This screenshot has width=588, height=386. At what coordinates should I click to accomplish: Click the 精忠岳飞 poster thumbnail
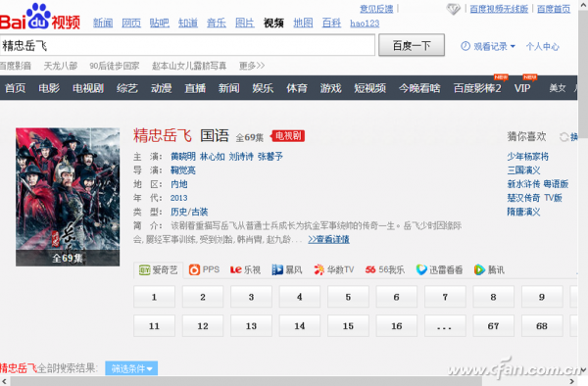68,197
